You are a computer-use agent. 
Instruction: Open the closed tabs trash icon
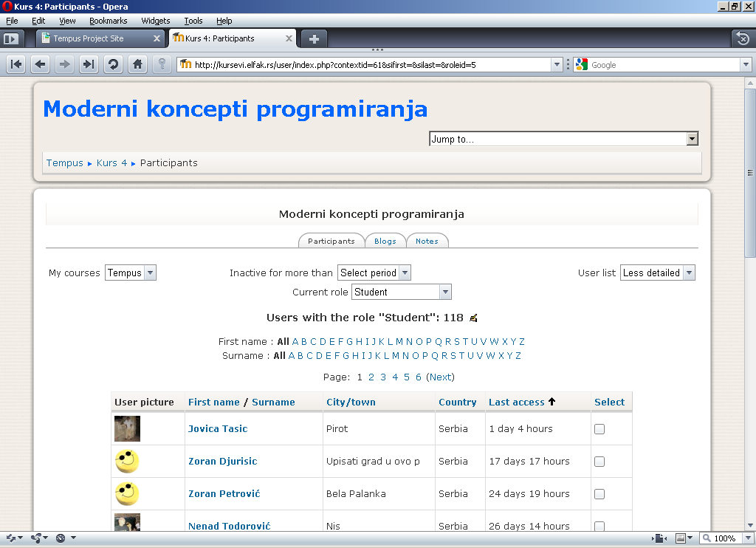tap(743, 38)
